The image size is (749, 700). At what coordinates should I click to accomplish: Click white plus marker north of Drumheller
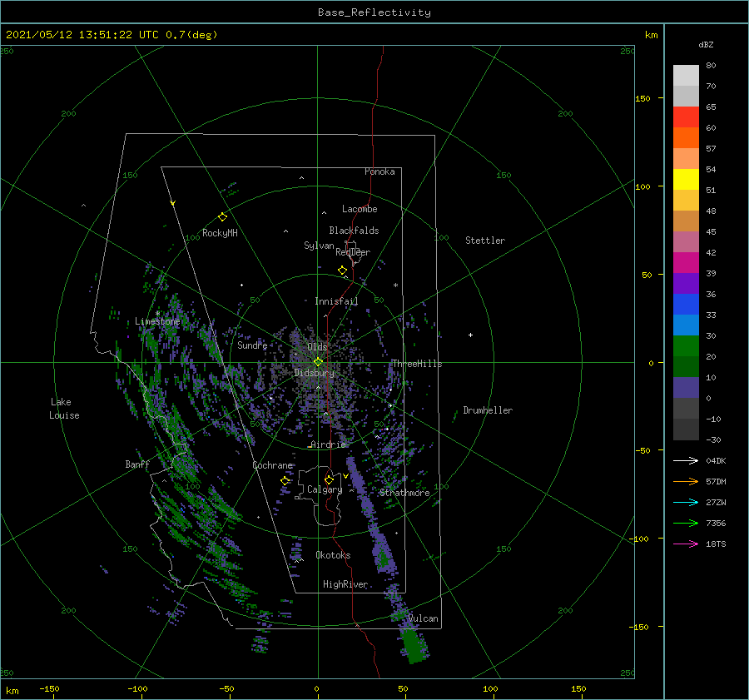click(x=470, y=335)
